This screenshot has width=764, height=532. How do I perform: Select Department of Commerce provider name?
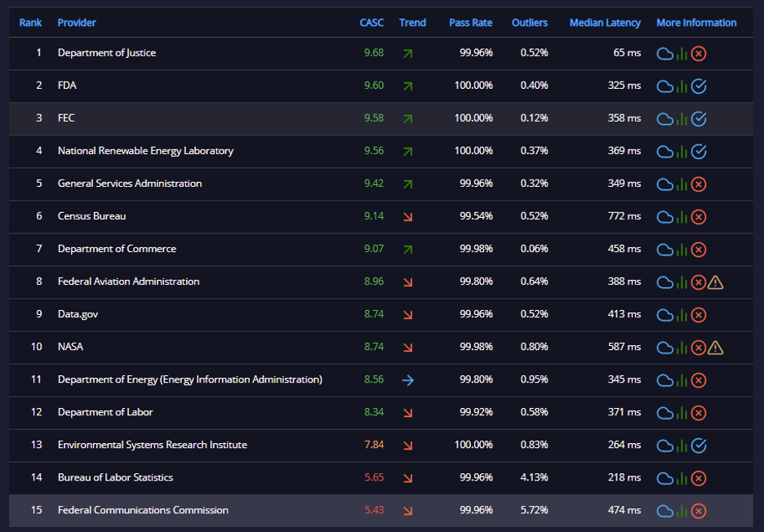tap(117, 249)
